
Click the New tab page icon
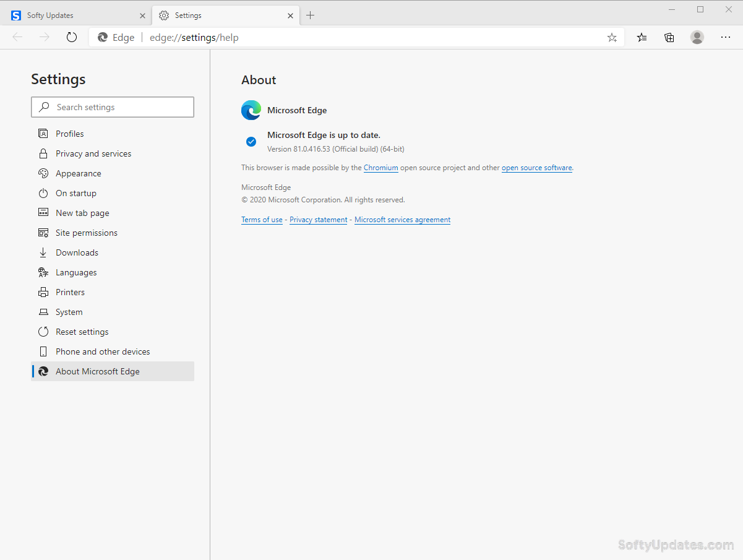[43, 213]
